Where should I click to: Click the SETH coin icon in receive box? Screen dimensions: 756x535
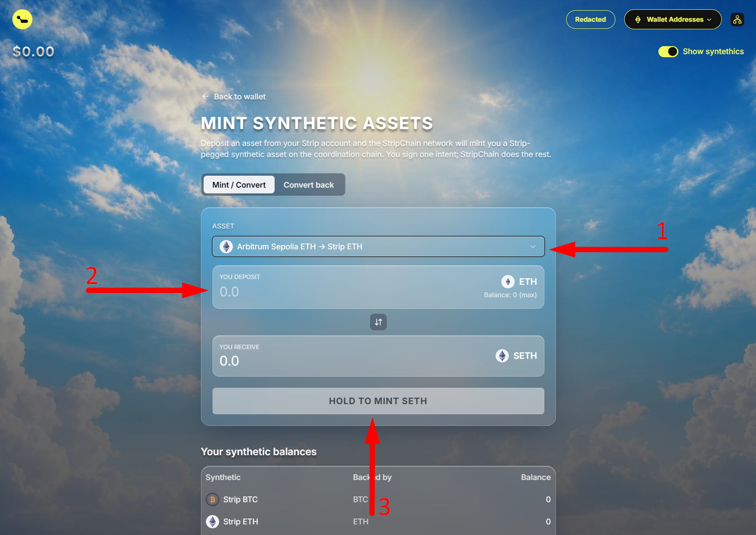tap(502, 356)
